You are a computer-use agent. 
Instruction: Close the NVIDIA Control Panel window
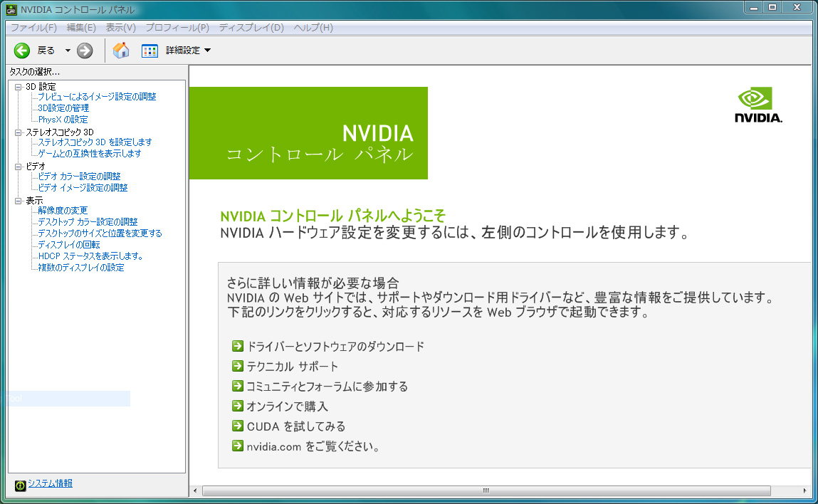coord(797,8)
